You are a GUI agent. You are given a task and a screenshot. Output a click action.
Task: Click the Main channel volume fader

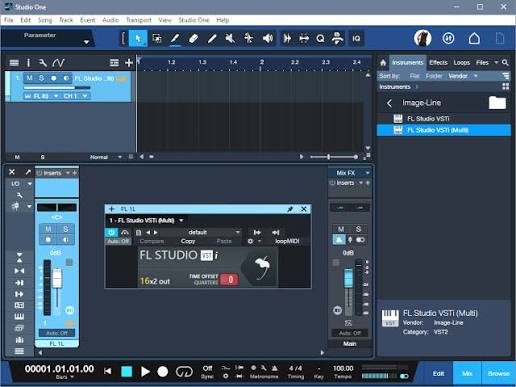coord(348,278)
